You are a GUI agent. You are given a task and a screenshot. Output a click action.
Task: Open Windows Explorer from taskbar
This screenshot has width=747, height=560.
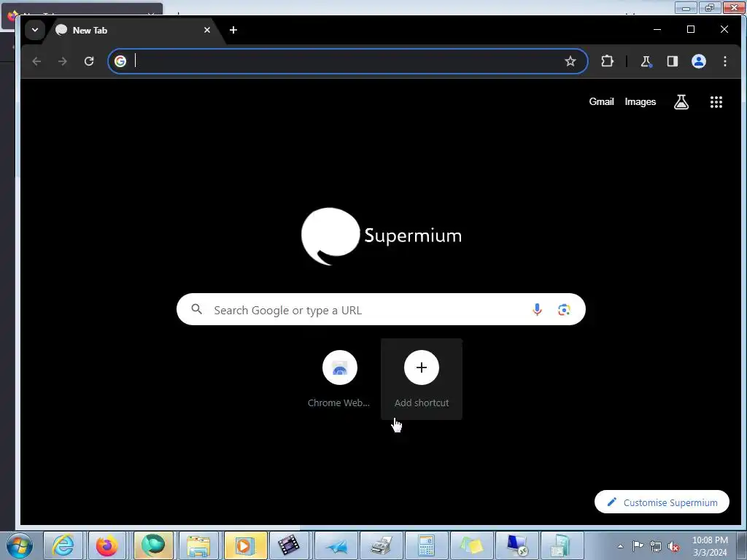point(198,545)
